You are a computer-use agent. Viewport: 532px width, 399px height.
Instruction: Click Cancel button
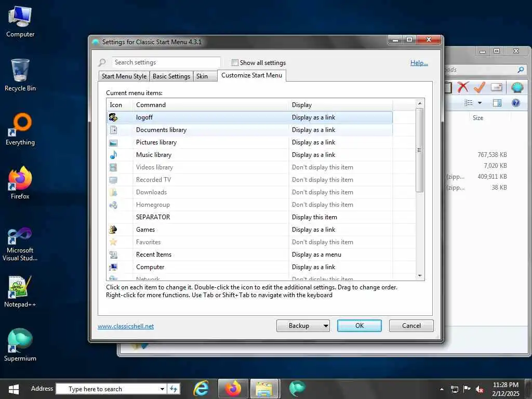pos(411,326)
